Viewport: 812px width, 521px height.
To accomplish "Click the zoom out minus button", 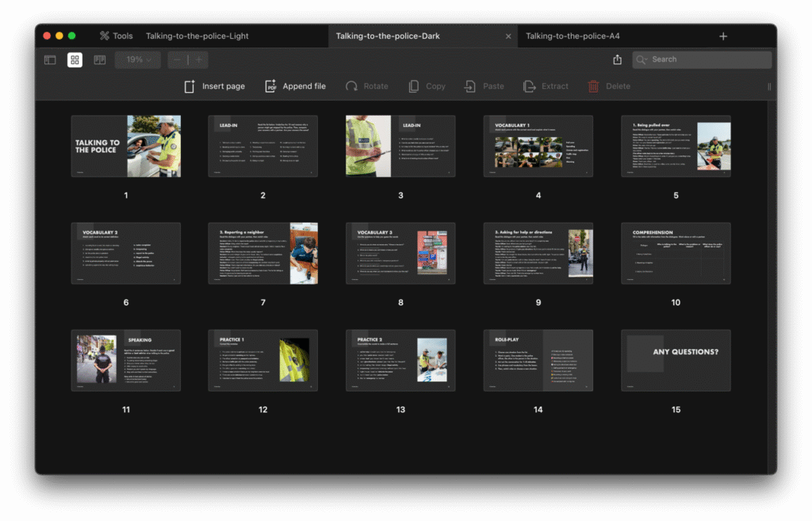I will tap(177, 59).
